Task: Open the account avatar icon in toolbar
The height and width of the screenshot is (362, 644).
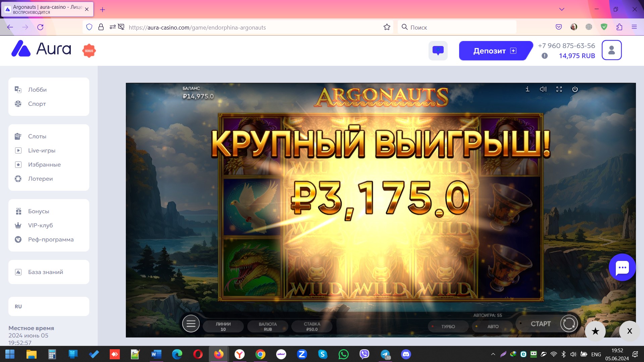Action: pos(574,27)
